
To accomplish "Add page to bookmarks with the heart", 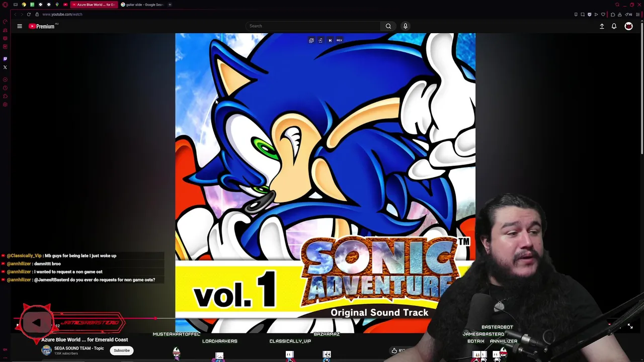I will [x=603, y=15].
